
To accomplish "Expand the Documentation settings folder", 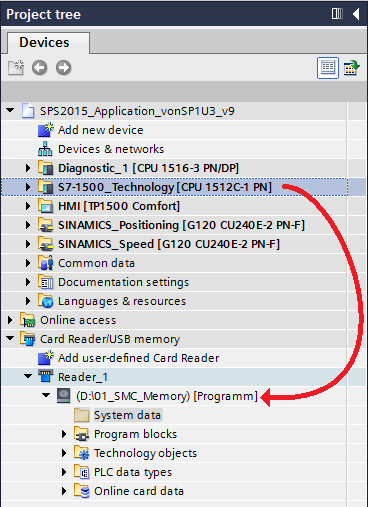I will (x=28, y=282).
